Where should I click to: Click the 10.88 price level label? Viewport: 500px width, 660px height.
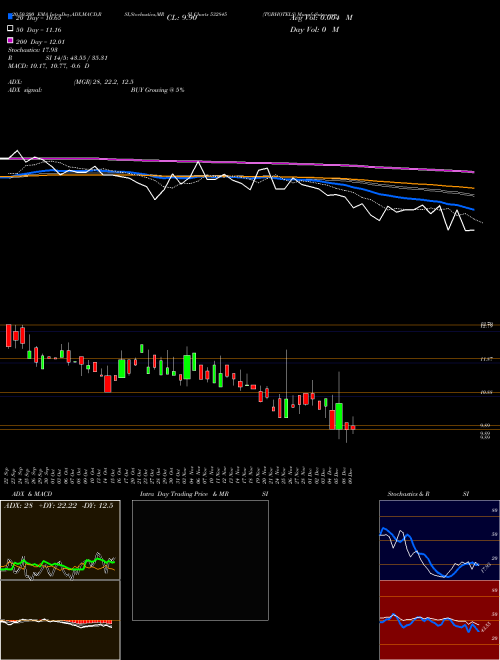(487, 392)
